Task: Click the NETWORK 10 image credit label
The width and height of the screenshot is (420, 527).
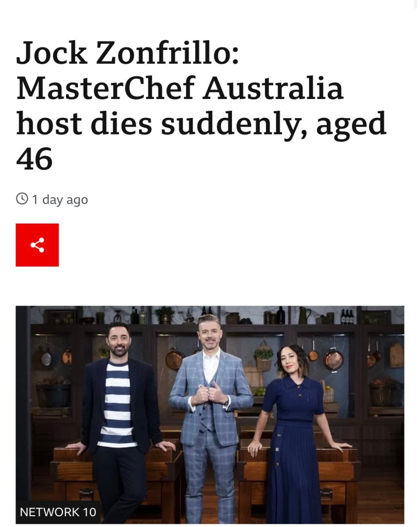Action: tap(58, 512)
